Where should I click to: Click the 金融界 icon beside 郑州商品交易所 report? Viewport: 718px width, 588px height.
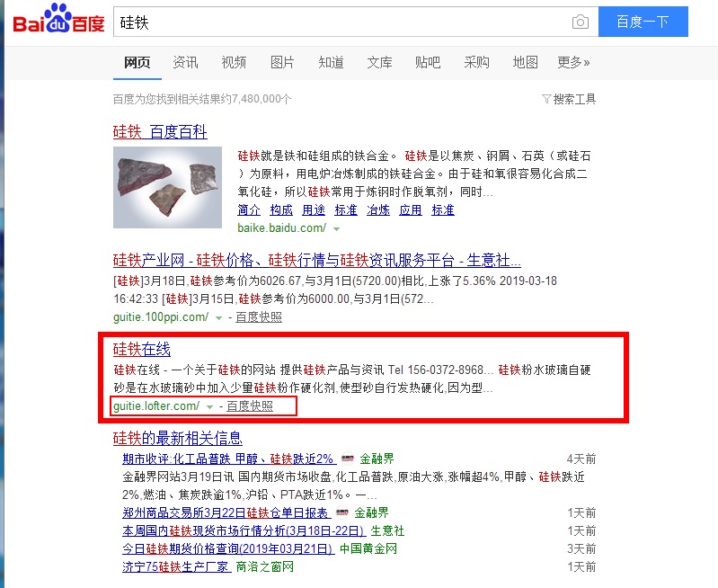(342, 512)
